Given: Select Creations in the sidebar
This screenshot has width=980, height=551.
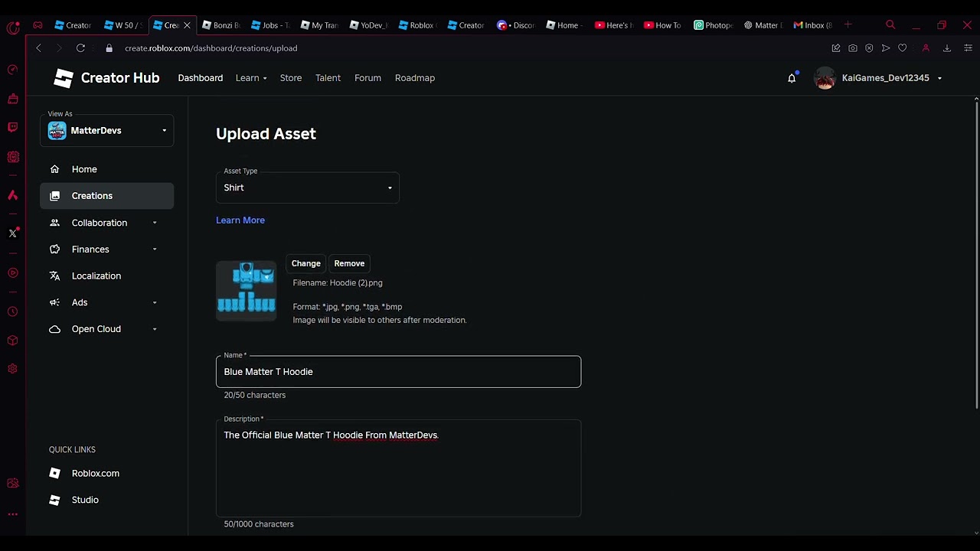Looking at the screenshot, I should point(107,196).
